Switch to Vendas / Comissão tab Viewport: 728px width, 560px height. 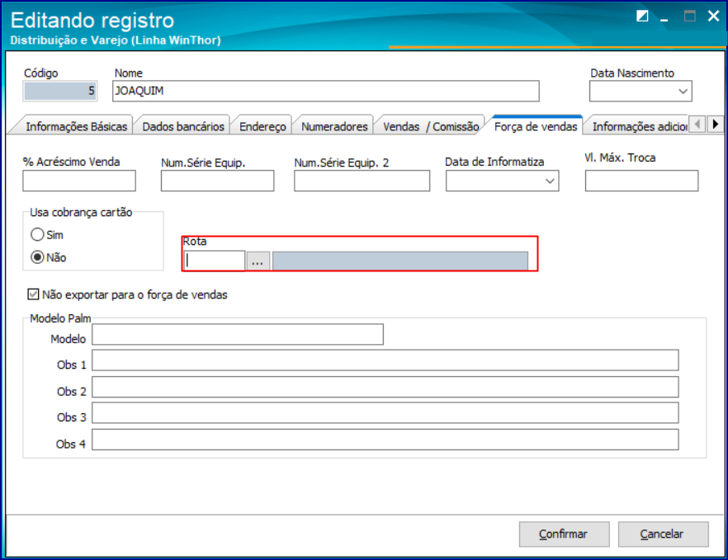click(x=430, y=126)
